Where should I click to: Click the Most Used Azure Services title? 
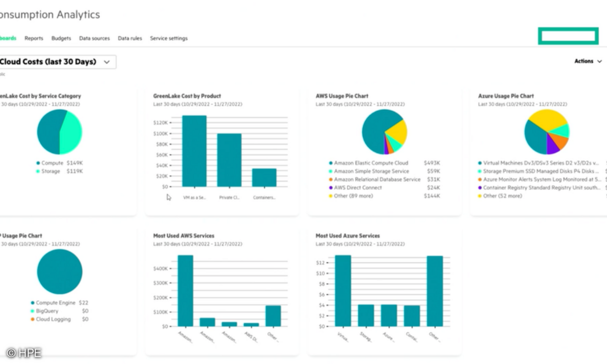(x=348, y=236)
